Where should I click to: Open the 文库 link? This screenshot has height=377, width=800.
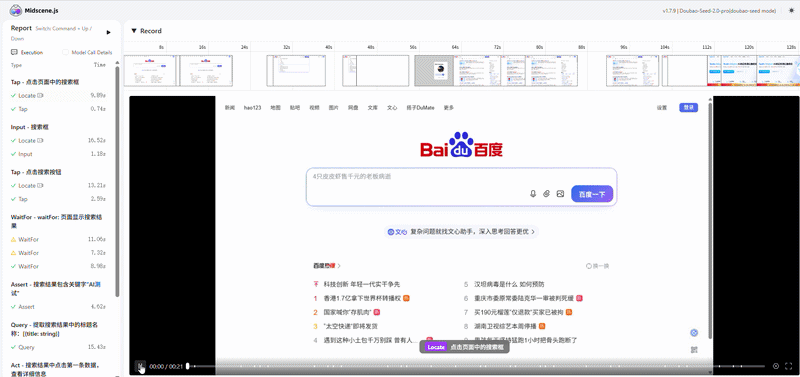click(372, 108)
